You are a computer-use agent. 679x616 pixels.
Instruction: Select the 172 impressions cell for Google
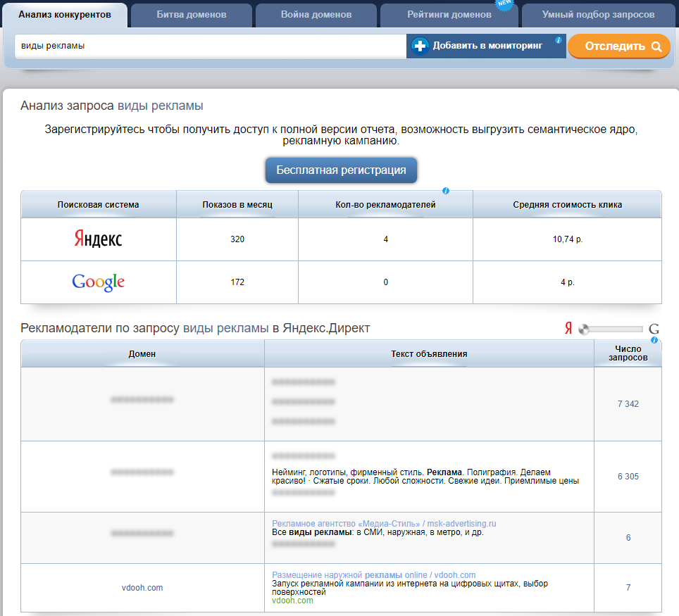237,282
